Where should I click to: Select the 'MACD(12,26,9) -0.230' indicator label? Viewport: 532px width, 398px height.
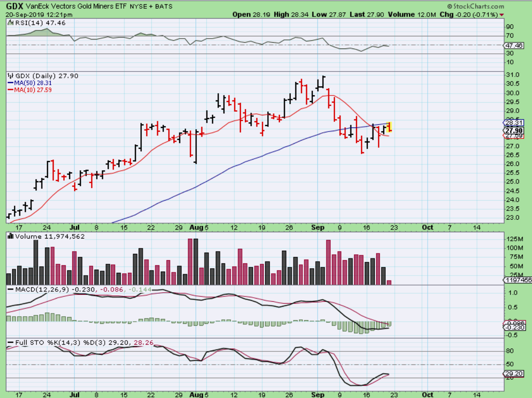coord(55,289)
